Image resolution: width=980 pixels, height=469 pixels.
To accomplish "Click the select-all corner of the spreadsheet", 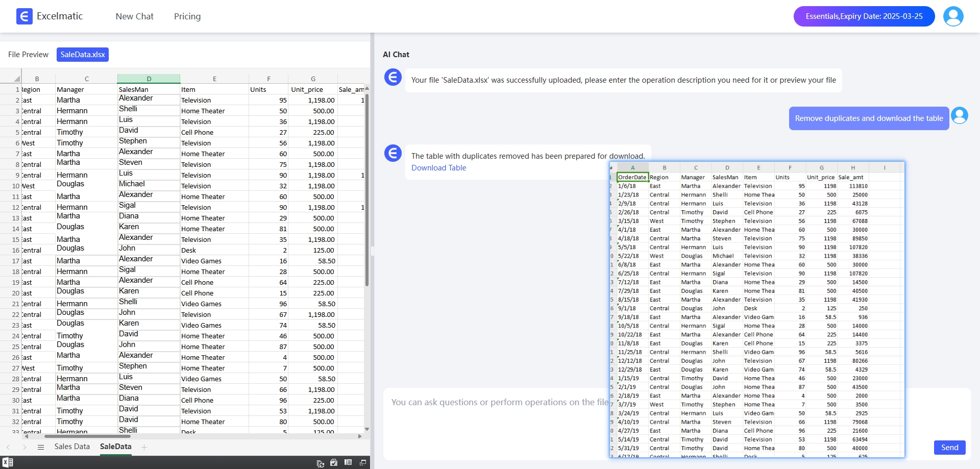I will point(17,79).
